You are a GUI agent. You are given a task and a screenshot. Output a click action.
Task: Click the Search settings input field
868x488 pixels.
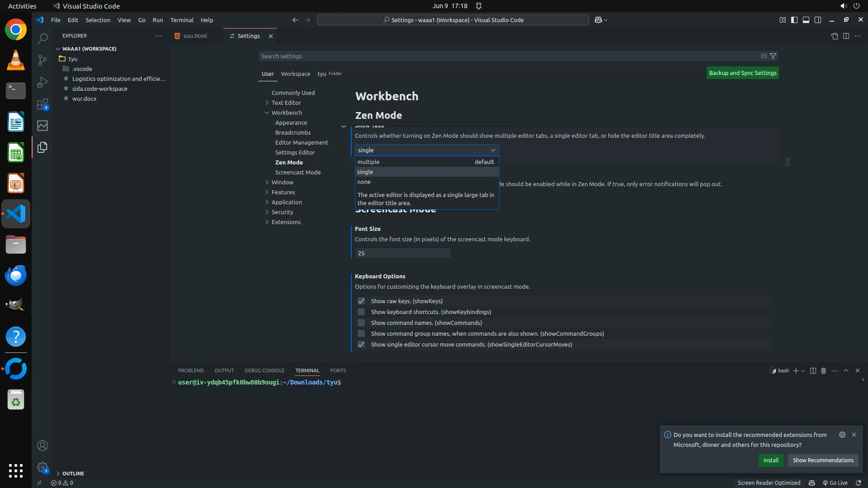point(506,56)
